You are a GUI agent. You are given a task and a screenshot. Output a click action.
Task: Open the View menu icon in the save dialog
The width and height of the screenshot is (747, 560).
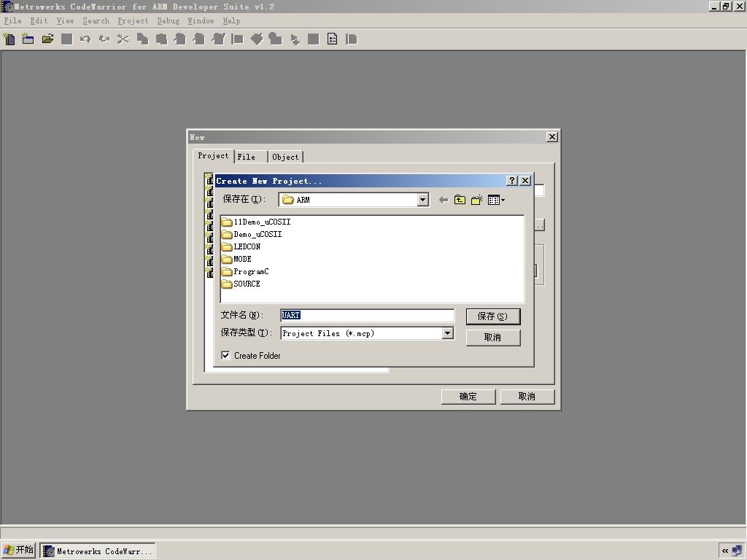tap(496, 200)
